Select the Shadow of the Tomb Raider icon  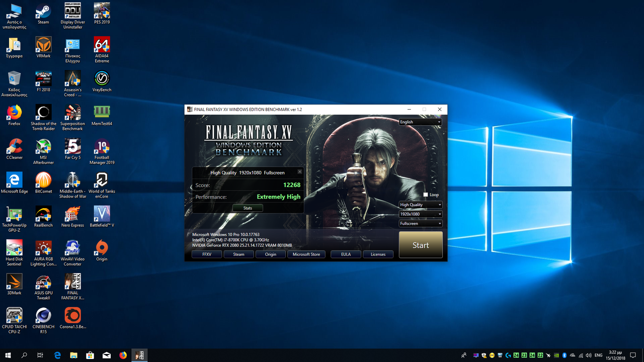click(x=43, y=118)
